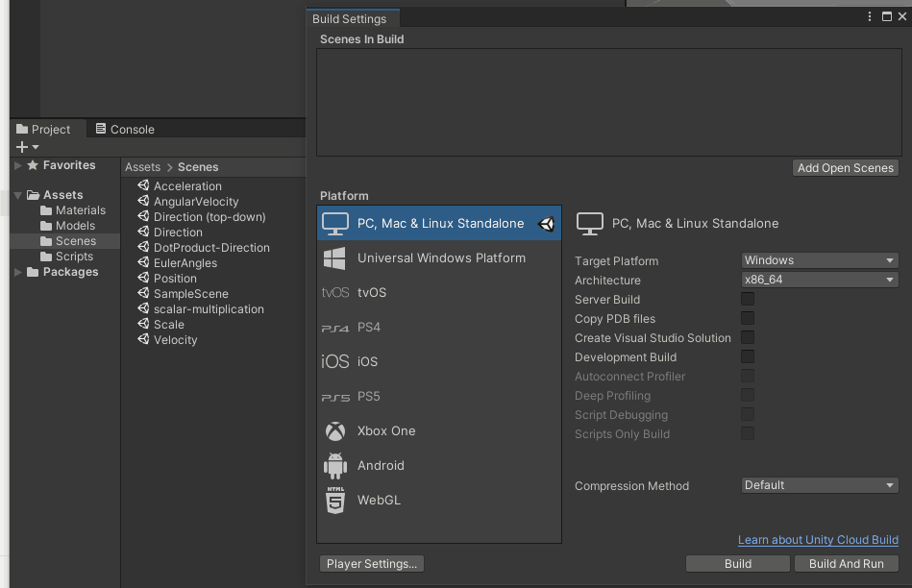Click the tvOS platform icon
Screen dimensions: 912x588
click(334, 293)
